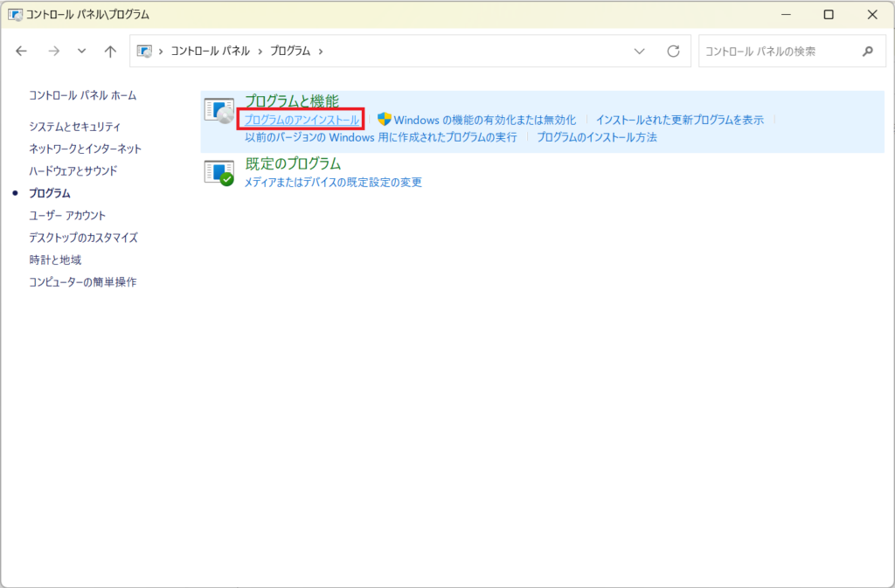Screen dimensions: 895x588
Task: Select ネットワークとインターネット in sidebar
Action: pos(85,149)
